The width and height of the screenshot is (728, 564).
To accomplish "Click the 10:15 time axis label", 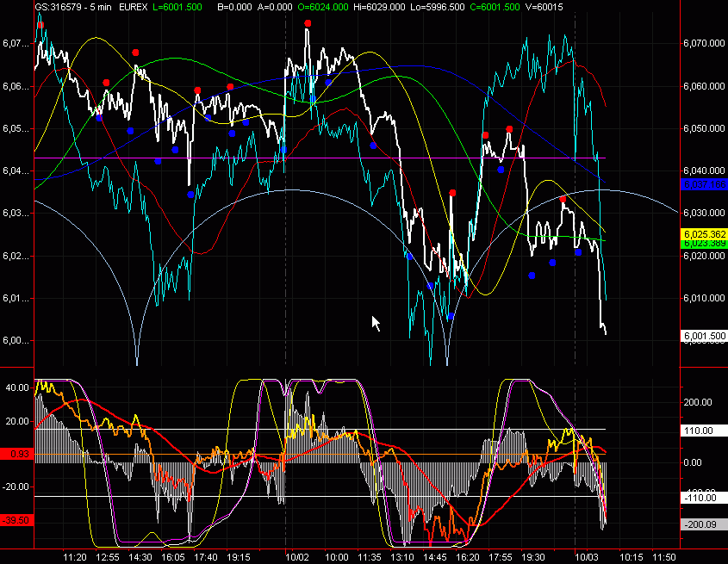I will coord(632,557).
